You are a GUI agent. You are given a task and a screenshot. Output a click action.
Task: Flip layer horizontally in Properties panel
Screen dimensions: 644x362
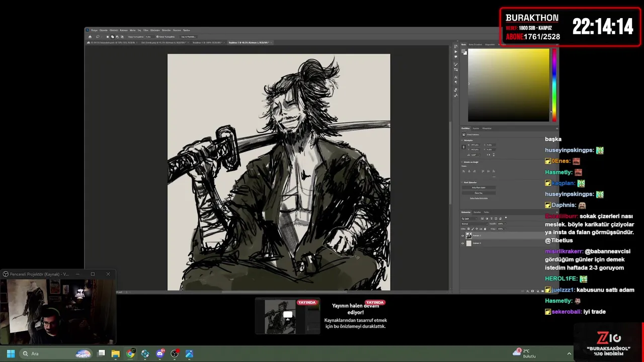[x=489, y=155]
